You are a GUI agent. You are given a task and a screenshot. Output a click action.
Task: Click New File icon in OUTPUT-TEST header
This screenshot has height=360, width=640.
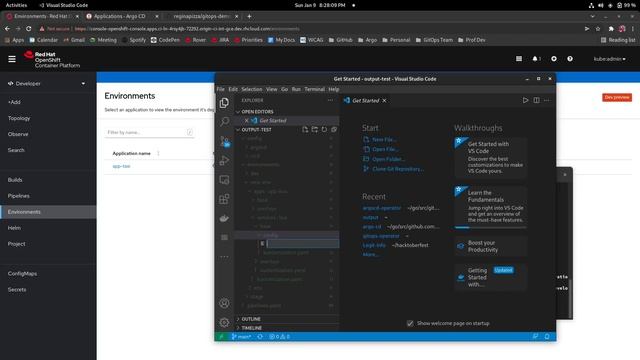click(305, 129)
